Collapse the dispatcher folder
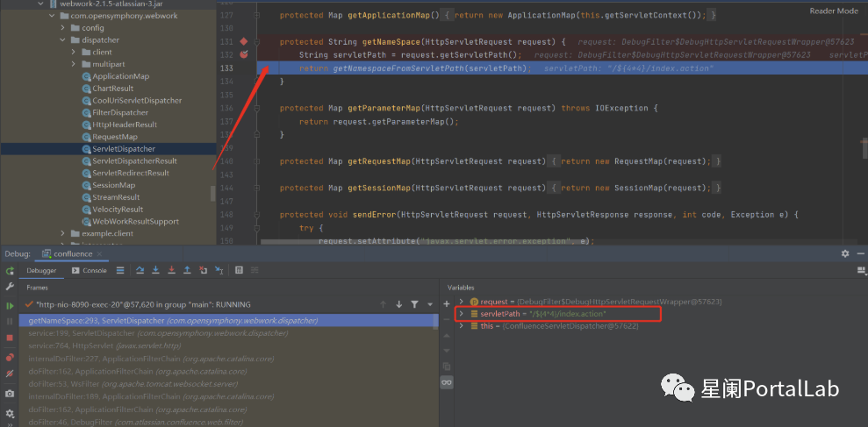The width and height of the screenshot is (868, 427). point(62,39)
